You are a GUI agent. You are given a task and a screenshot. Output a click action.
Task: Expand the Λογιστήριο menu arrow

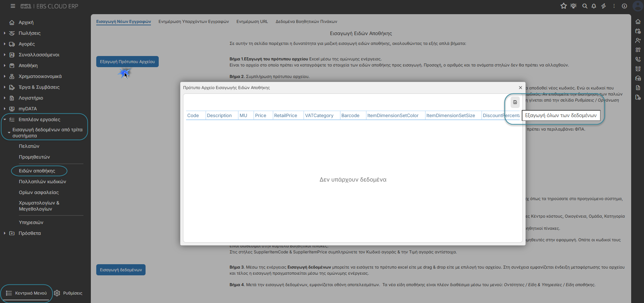tap(4, 98)
